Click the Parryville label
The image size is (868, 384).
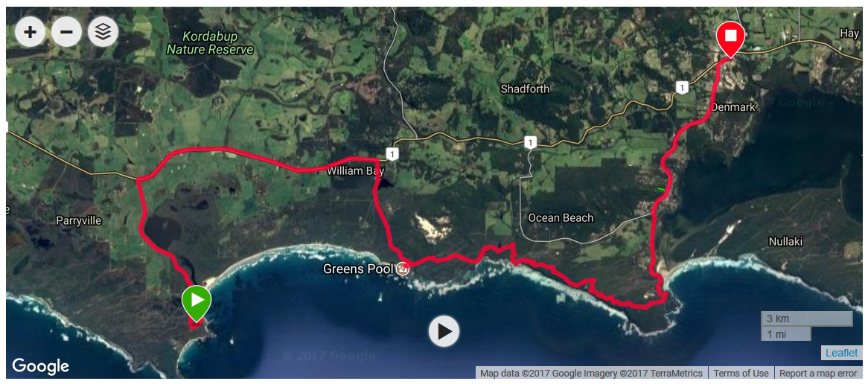tap(79, 221)
